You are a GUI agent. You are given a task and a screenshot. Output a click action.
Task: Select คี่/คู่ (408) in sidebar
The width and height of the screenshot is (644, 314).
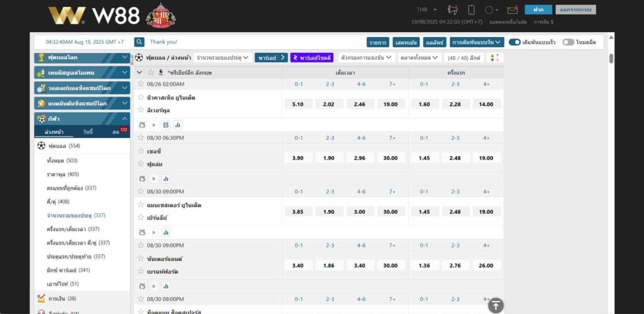(58, 202)
